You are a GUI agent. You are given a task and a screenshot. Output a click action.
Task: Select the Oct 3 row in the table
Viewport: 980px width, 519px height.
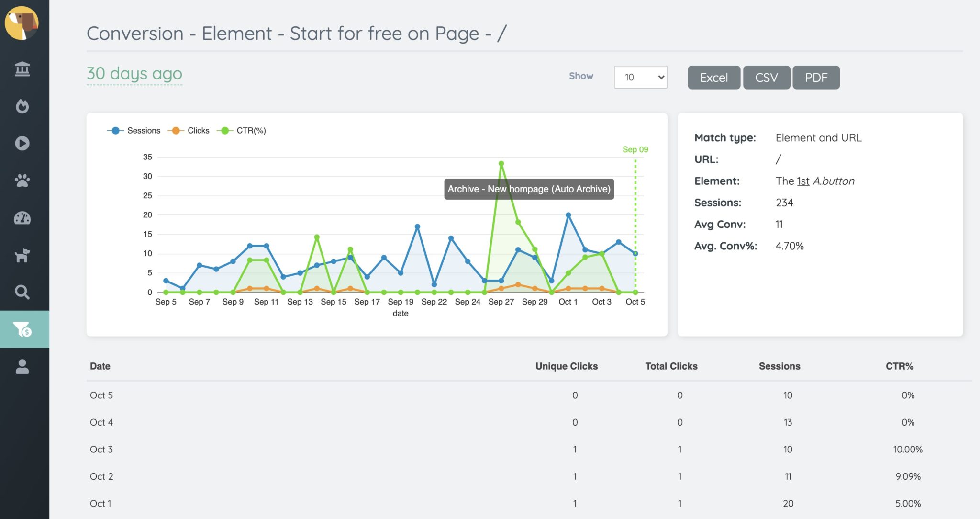pos(101,449)
